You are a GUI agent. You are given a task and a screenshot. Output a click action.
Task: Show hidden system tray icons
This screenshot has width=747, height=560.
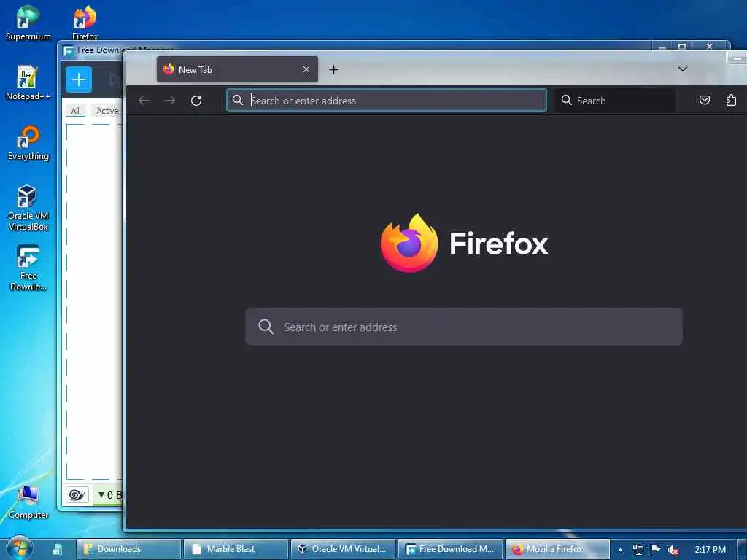tap(620, 550)
